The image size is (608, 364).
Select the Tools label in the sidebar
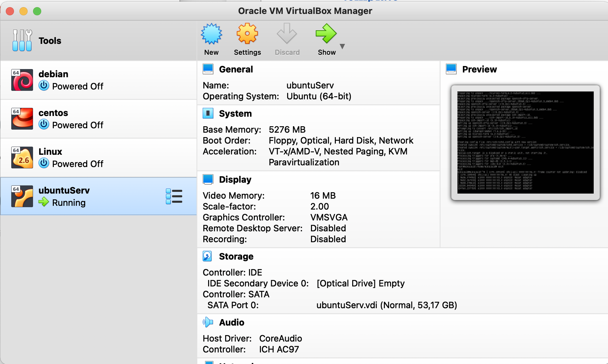coord(50,41)
